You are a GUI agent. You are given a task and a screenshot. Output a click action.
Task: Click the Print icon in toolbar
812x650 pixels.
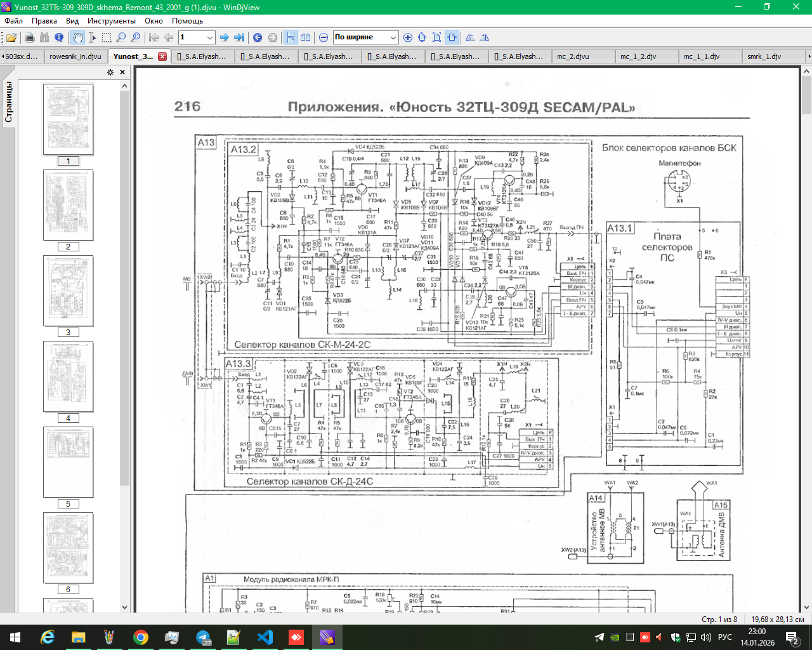(x=29, y=37)
